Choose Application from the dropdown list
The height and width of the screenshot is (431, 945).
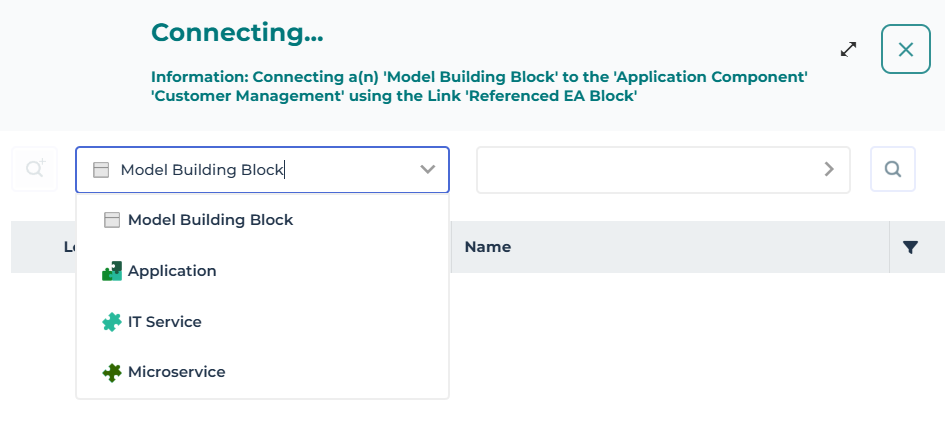point(172,271)
